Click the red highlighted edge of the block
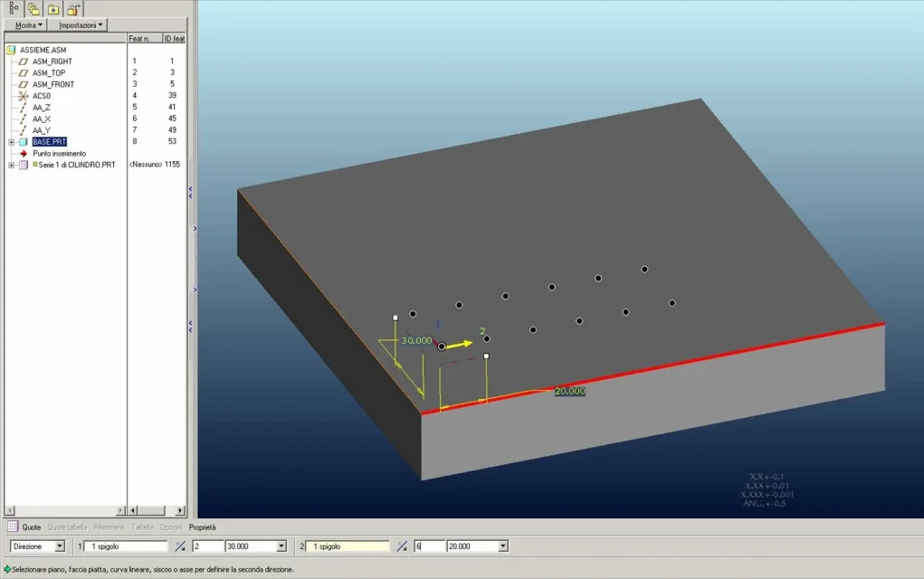Screen dimensions: 924x579 pyautogui.click(x=653, y=368)
